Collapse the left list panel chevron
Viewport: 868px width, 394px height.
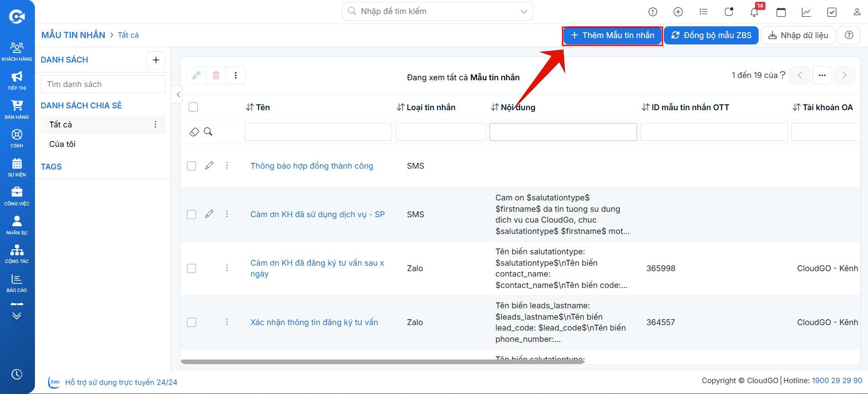click(178, 95)
